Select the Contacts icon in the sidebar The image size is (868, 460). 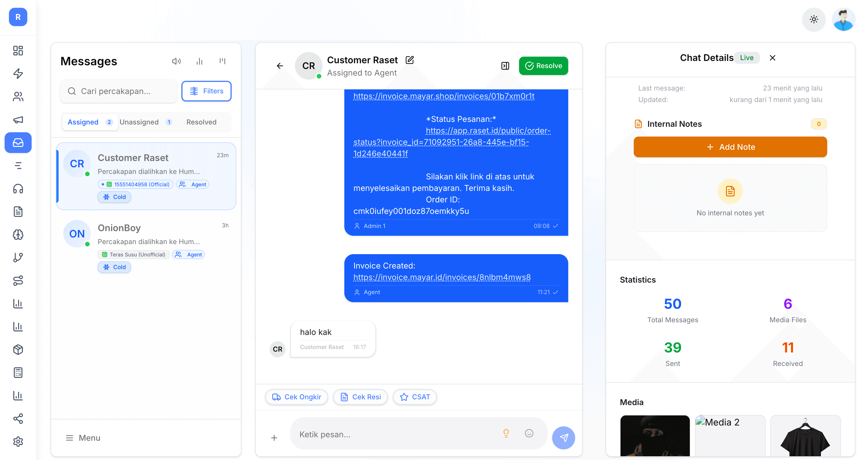click(18, 97)
